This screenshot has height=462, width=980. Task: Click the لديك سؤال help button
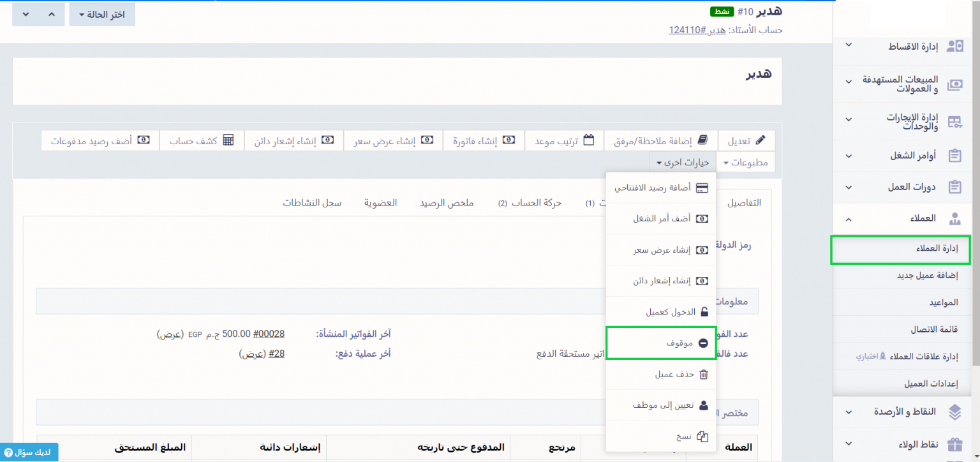point(29,452)
